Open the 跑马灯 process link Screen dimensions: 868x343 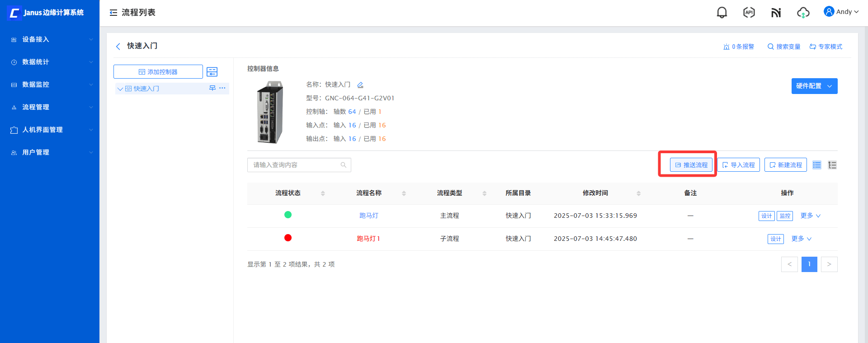coord(368,216)
